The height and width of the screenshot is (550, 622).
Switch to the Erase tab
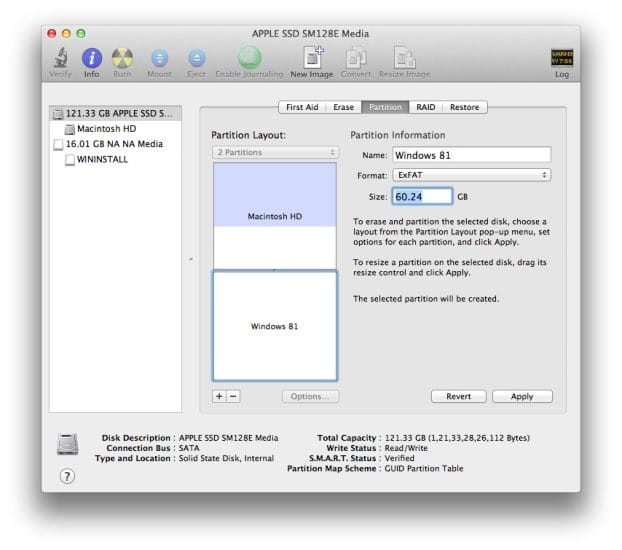344,107
